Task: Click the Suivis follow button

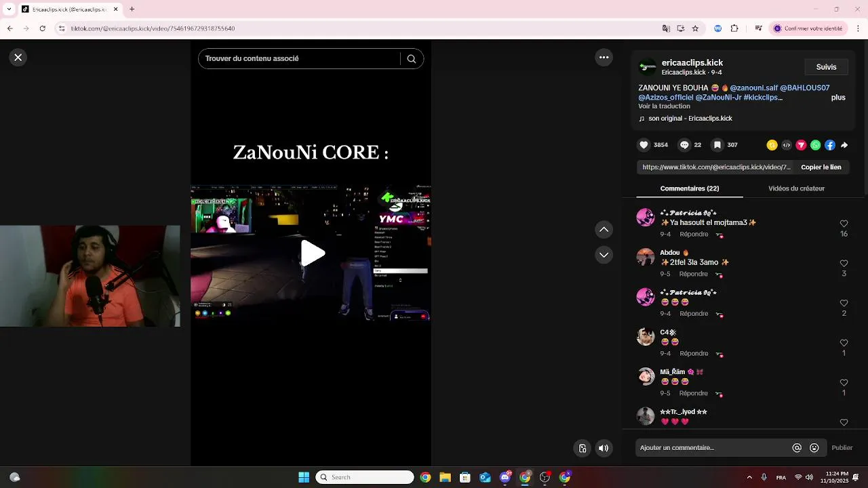Action: tap(826, 67)
